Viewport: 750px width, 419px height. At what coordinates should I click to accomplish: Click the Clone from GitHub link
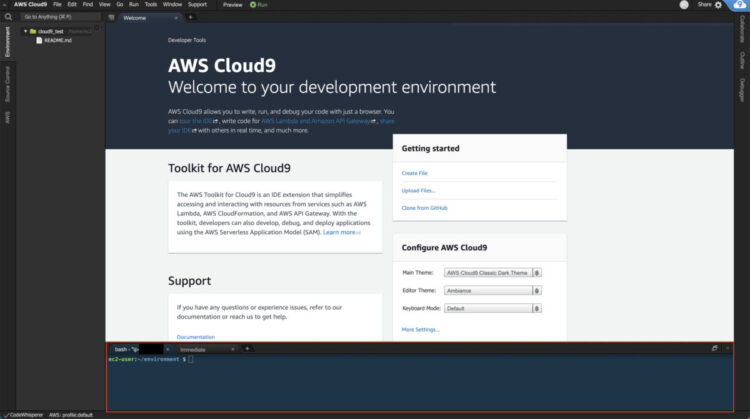424,208
